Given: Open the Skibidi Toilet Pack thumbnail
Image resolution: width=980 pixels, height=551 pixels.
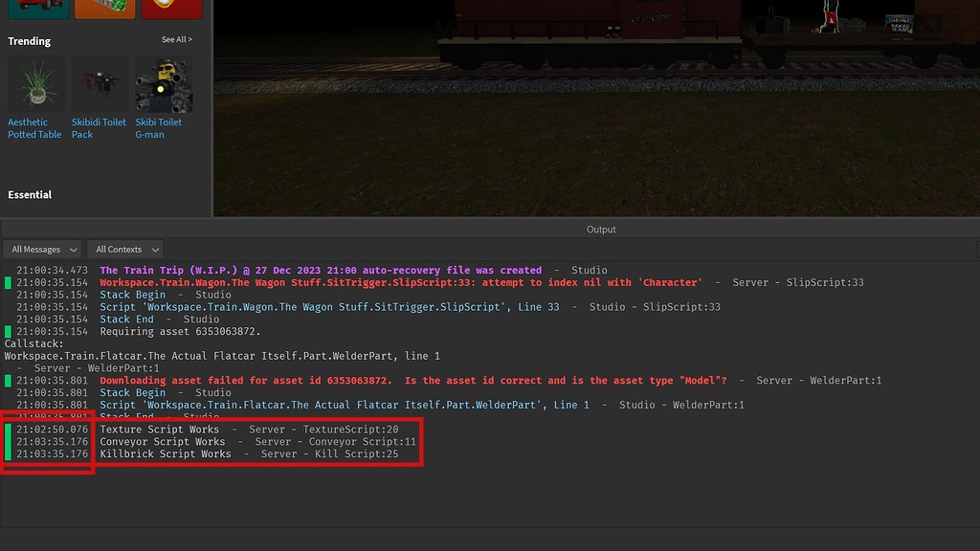Looking at the screenshot, I should [99, 84].
